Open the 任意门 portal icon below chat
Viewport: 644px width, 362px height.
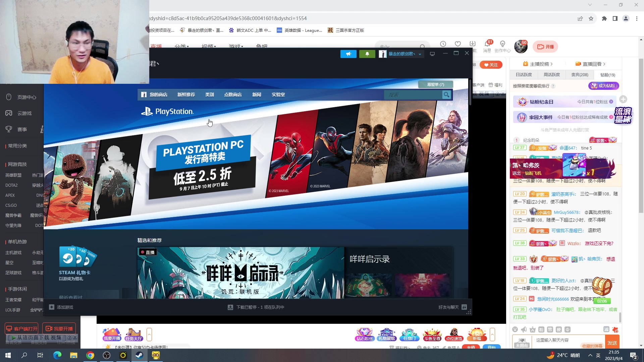(410, 334)
